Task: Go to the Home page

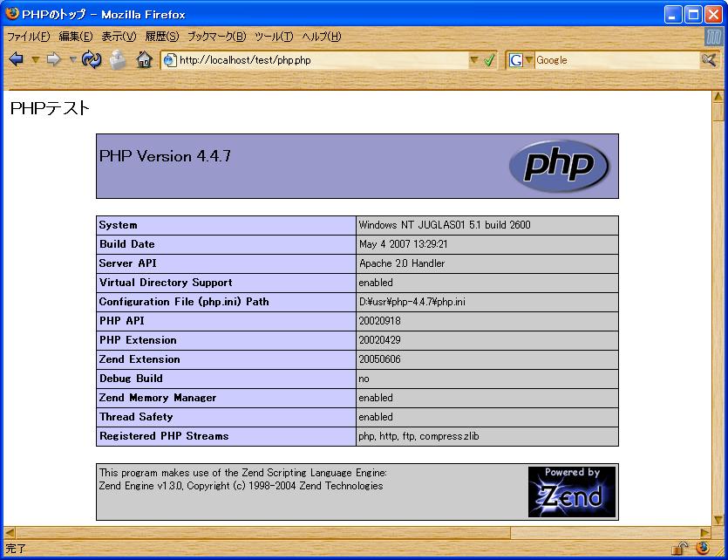Action: [x=144, y=60]
